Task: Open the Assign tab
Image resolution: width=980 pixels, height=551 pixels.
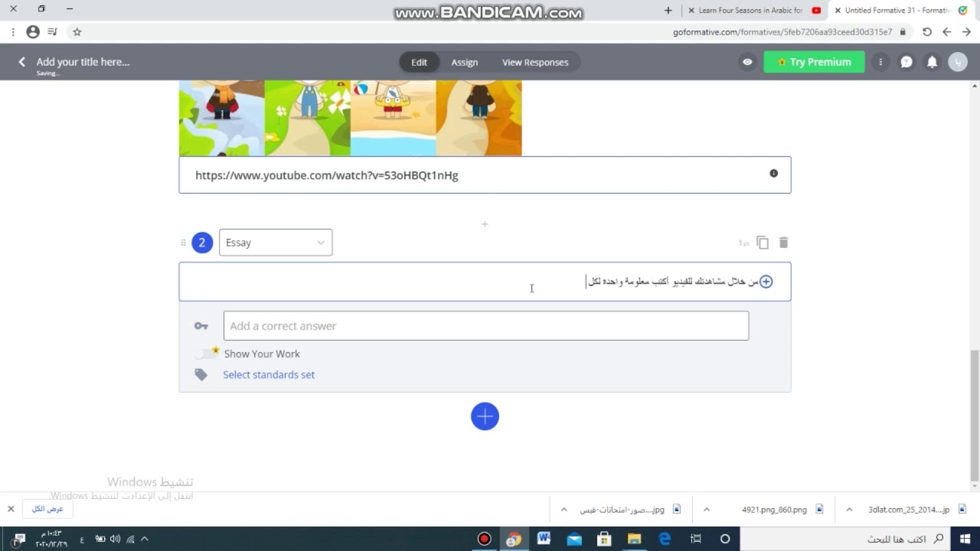Action: click(464, 62)
